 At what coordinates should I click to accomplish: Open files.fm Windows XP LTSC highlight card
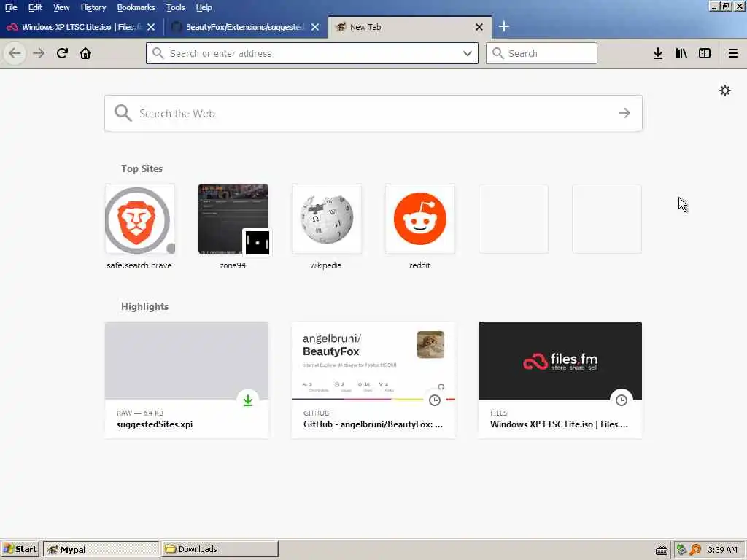560,380
